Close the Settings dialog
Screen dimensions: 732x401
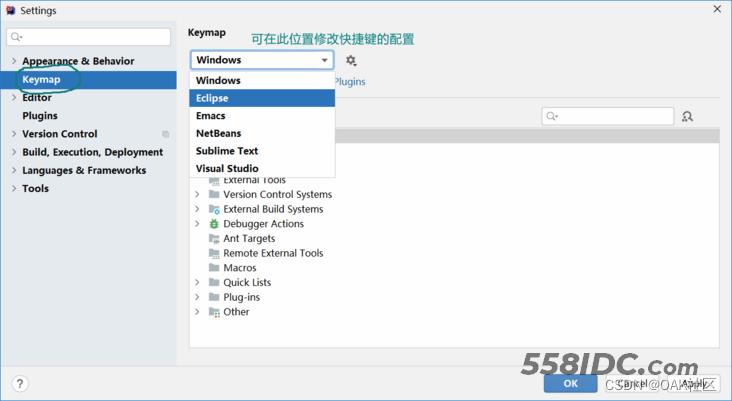(x=717, y=9)
